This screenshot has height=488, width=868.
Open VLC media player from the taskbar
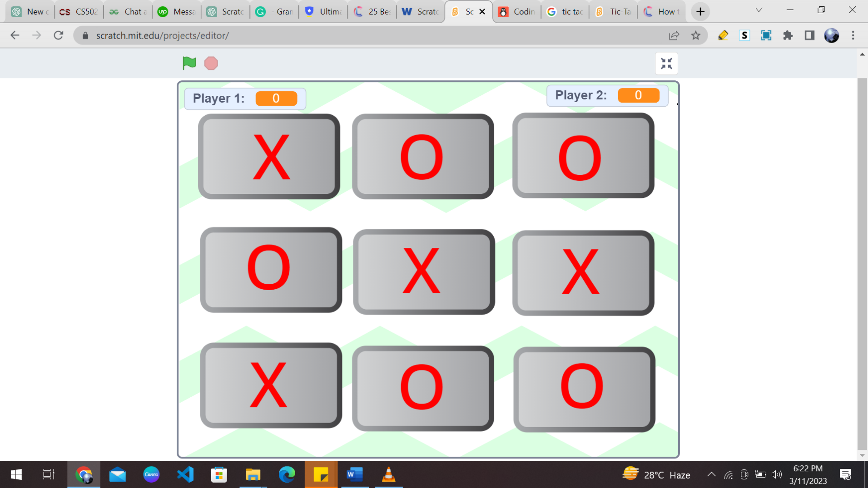(x=388, y=474)
